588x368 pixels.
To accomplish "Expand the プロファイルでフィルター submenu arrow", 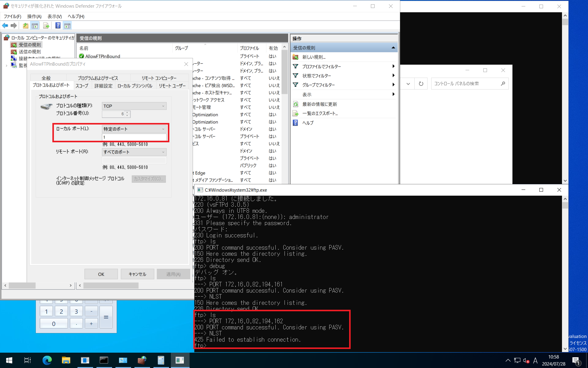I will point(393,67).
